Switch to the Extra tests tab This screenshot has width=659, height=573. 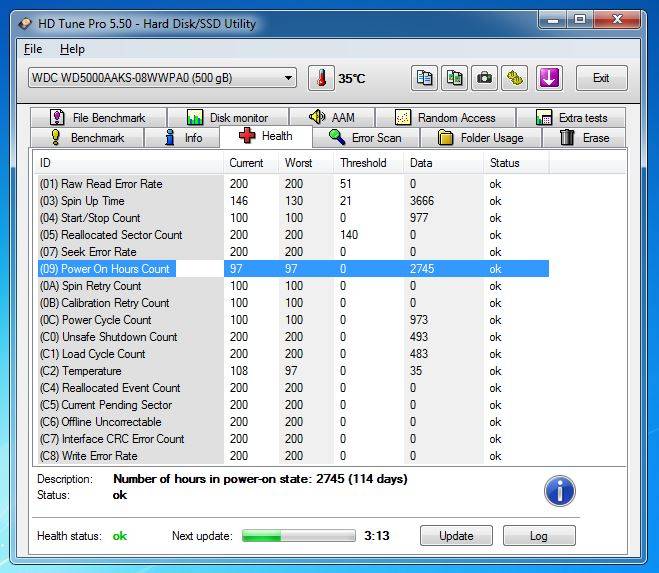pos(571,118)
